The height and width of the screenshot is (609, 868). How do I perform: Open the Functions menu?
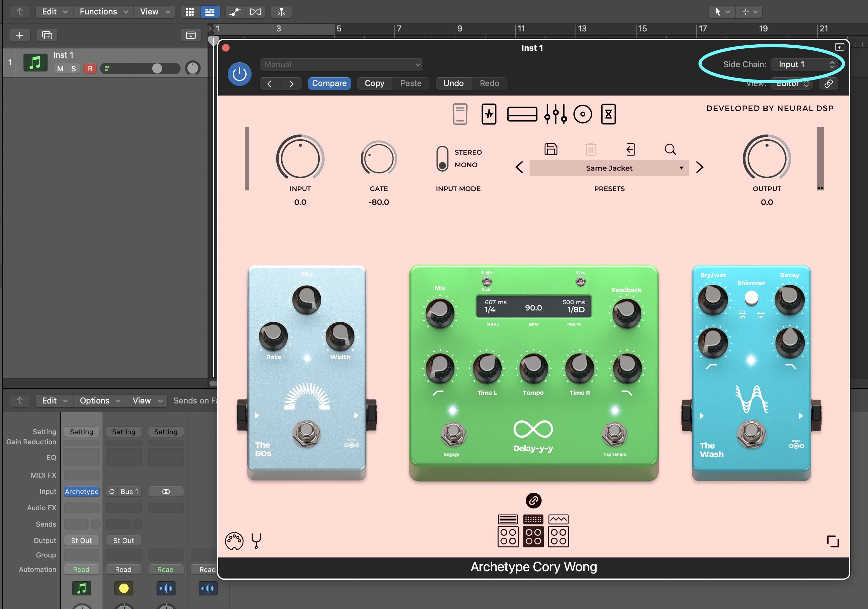point(103,12)
